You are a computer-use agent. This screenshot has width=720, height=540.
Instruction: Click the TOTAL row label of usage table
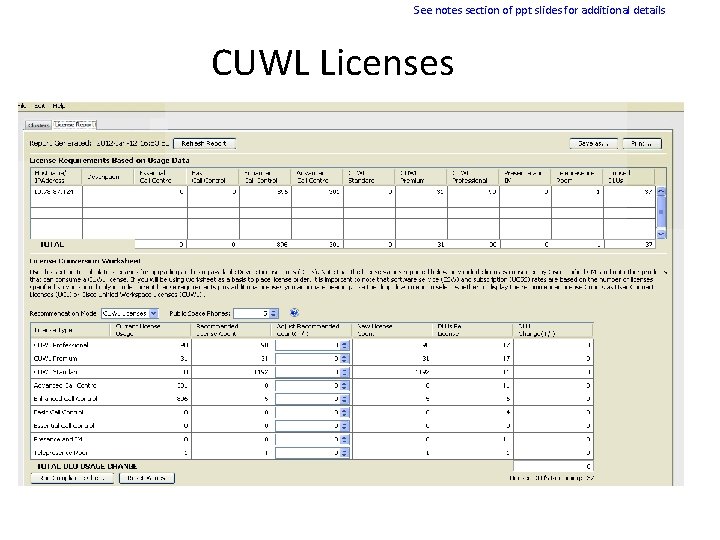(x=52, y=245)
